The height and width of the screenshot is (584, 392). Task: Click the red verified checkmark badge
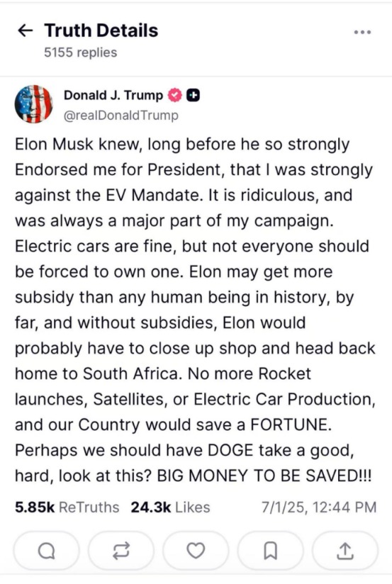pyautogui.click(x=174, y=96)
